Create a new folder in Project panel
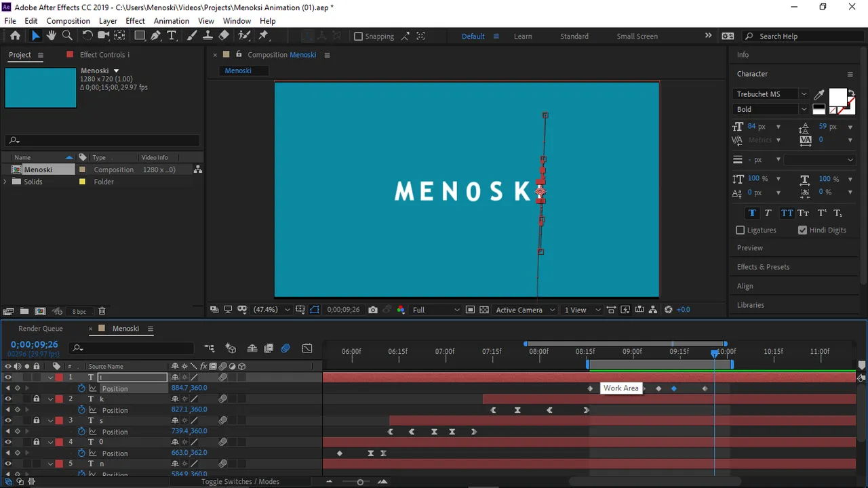Screen dimensions: 868x488 click(24, 311)
